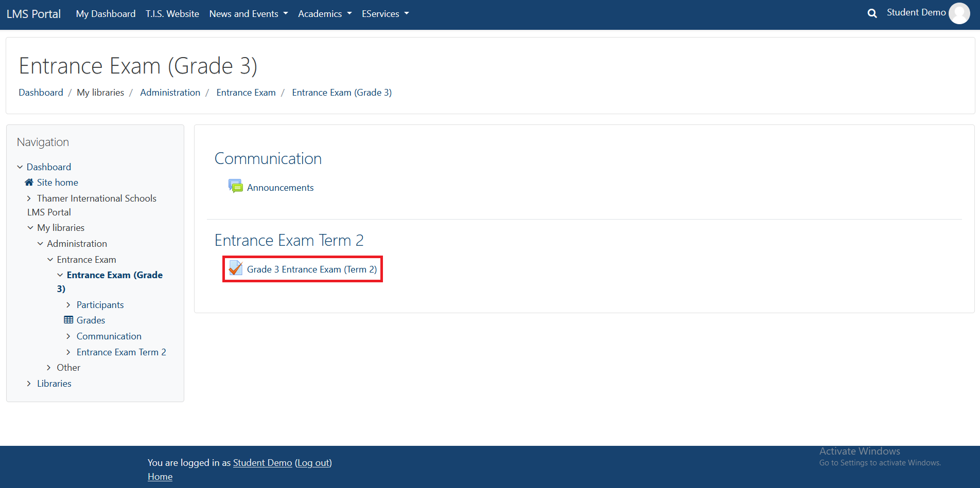Select Communication in navigation tree

click(109, 336)
